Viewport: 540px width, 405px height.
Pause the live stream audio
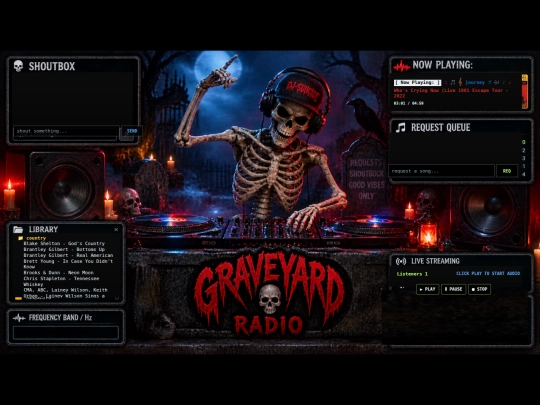[x=454, y=289]
